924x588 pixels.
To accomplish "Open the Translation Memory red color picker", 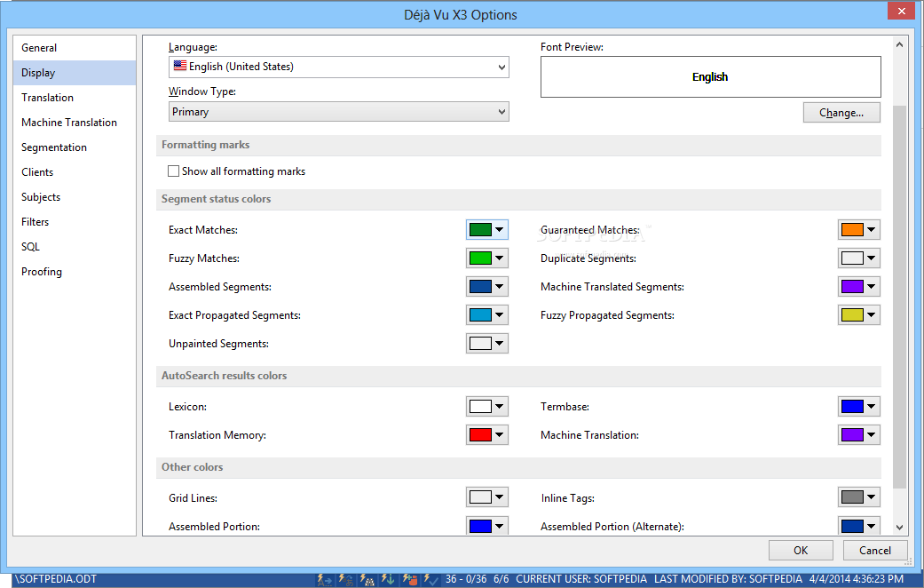I will [x=486, y=434].
